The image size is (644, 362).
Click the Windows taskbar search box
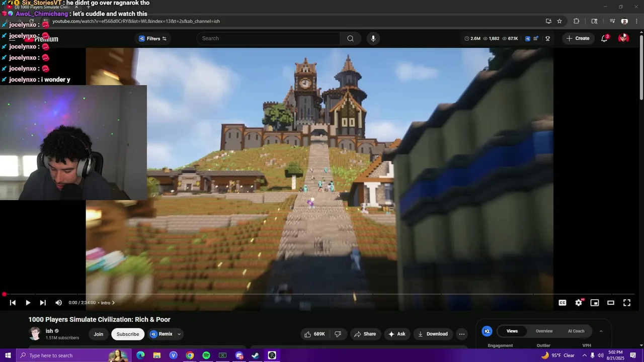coord(73,355)
